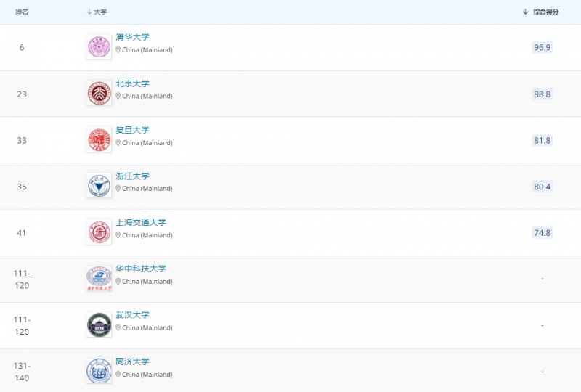Click the 清华大学 logo

coord(99,47)
